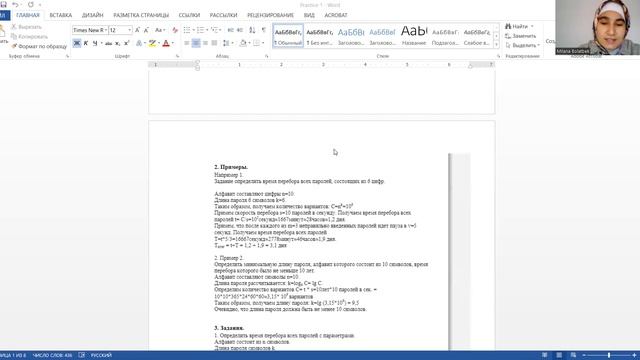Redo or repeat the last action
Screen dimensions: 640x360
pos(31,4)
